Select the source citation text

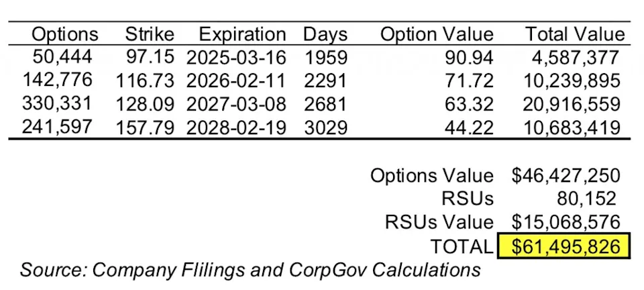click(x=250, y=271)
